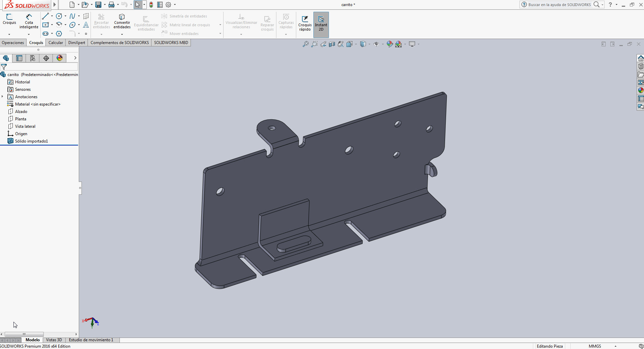Expand the Anotaciones tree node
This screenshot has width=644, height=349.
(2, 96)
